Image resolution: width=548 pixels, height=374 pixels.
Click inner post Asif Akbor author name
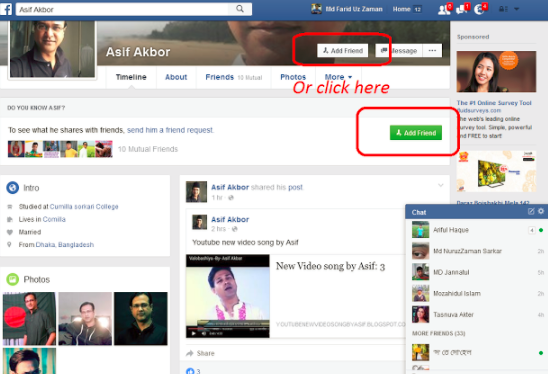(230, 220)
